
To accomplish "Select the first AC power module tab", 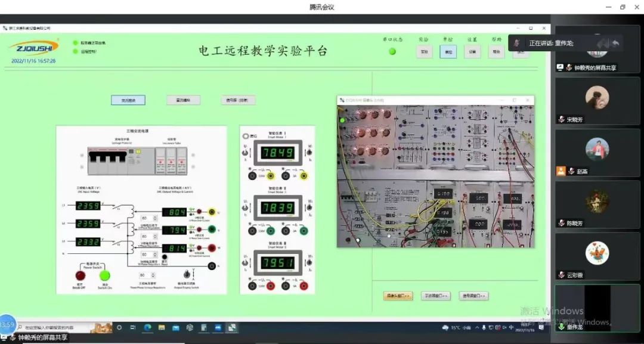I will click(x=128, y=100).
